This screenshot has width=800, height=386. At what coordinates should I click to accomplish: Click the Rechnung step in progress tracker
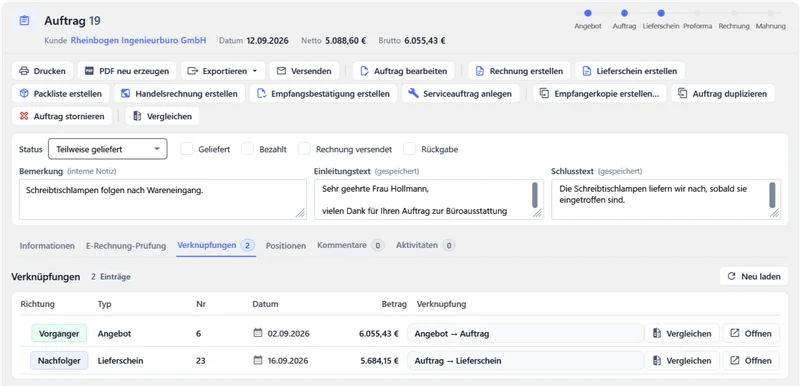(x=734, y=19)
